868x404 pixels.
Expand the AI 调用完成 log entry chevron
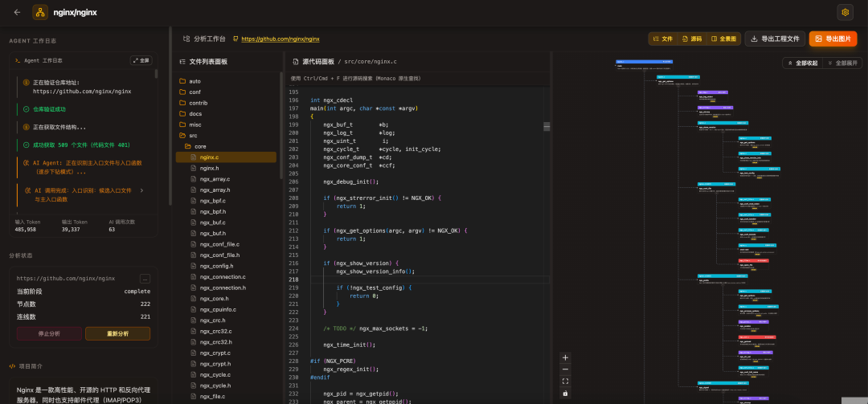[x=141, y=190]
